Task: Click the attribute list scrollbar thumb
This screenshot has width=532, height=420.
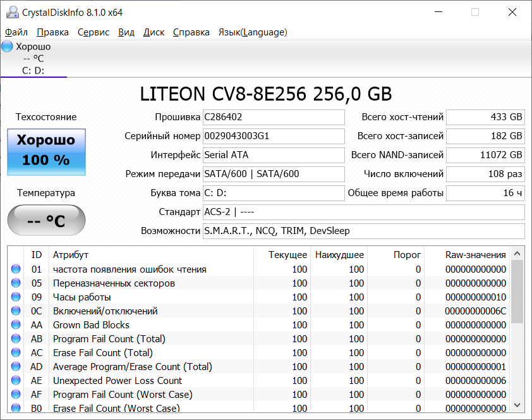Action: (517, 292)
